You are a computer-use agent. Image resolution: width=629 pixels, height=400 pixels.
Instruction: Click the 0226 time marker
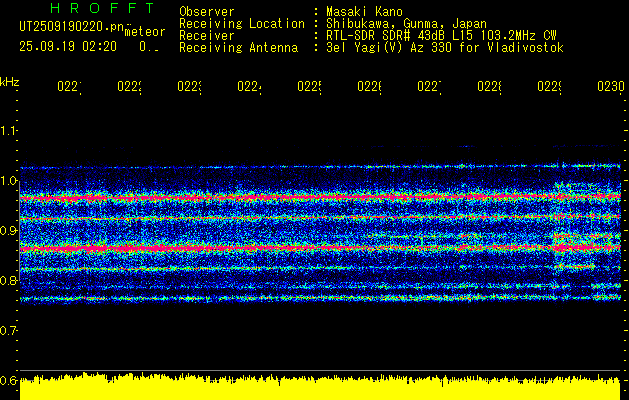pyautogui.click(x=369, y=87)
